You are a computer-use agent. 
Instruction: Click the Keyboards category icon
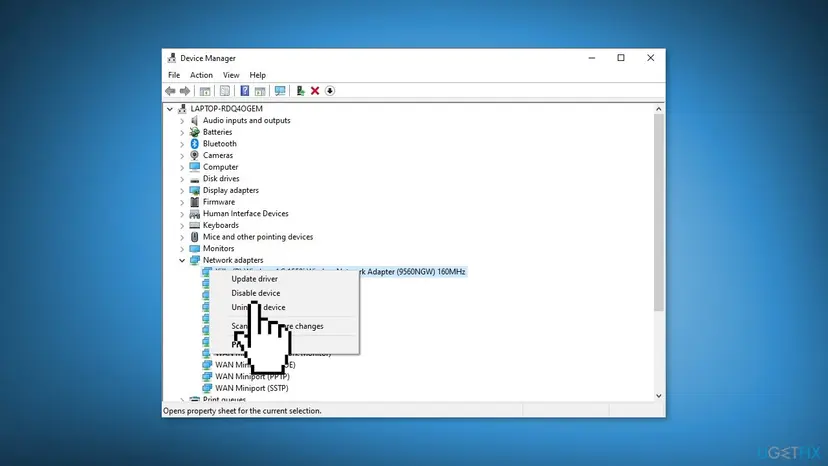point(194,225)
